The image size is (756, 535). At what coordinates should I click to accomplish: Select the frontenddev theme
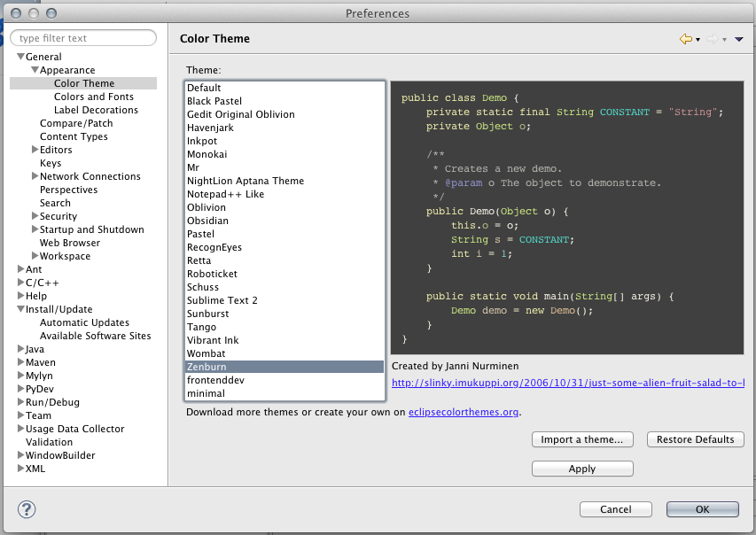point(284,380)
